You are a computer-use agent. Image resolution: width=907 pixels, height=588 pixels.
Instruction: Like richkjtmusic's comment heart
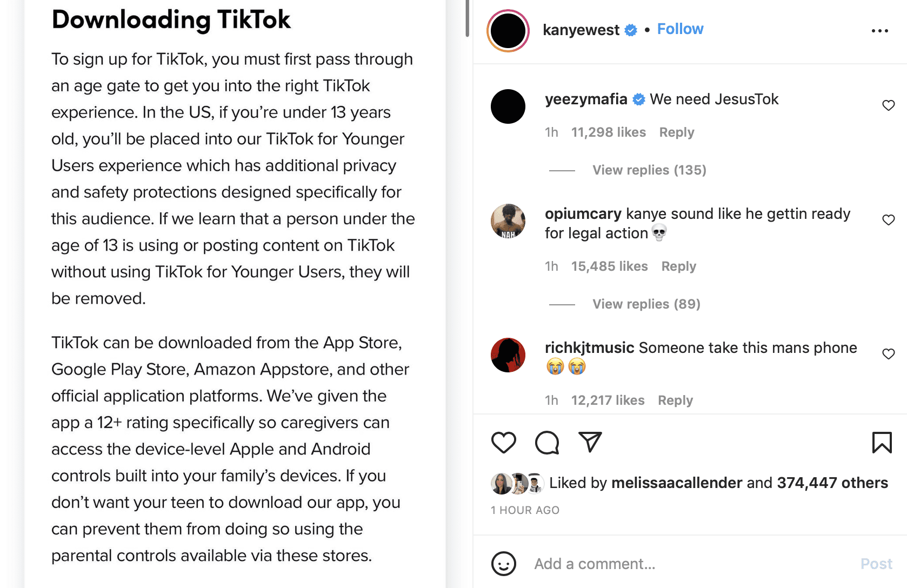click(x=888, y=354)
